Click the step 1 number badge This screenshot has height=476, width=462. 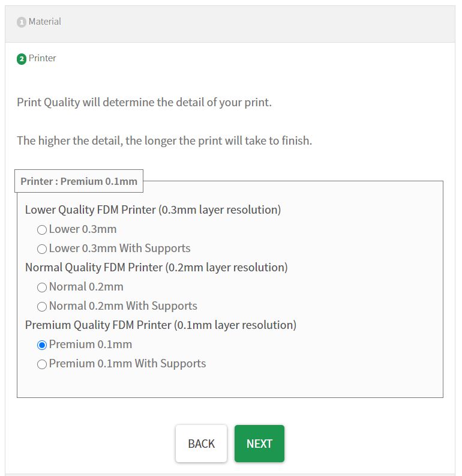click(x=22, y=22)
